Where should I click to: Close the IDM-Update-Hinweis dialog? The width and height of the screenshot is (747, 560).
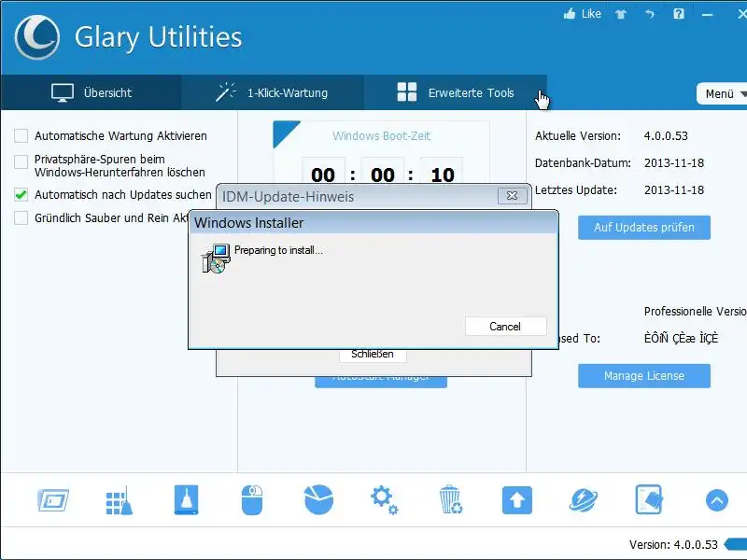512,196
